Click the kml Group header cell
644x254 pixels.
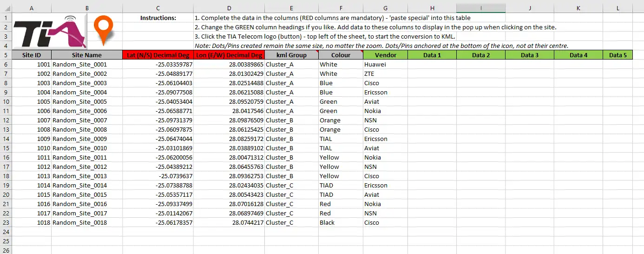(x=291, y=55)
